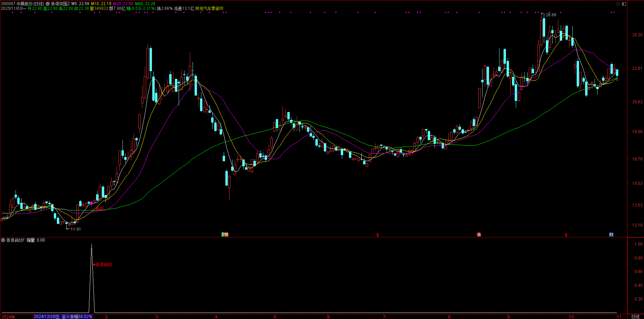Click the M20 moving average value label
The width and height of the screenshot is (644, 319).
coord(123,4)
